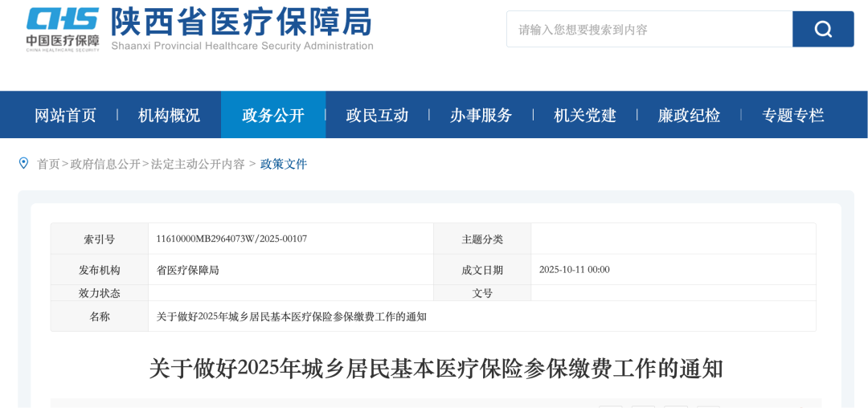Open 法定主动公开内容 breadcrumb link
Image resolution: width=868 pixels, height=408 pixels.
point(198,164)
